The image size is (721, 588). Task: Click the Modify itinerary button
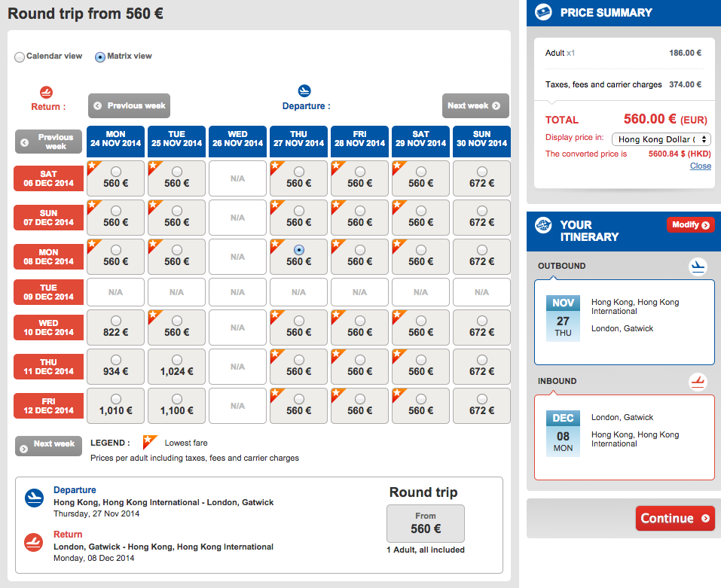pyautogui.click(x=689, y=225)
